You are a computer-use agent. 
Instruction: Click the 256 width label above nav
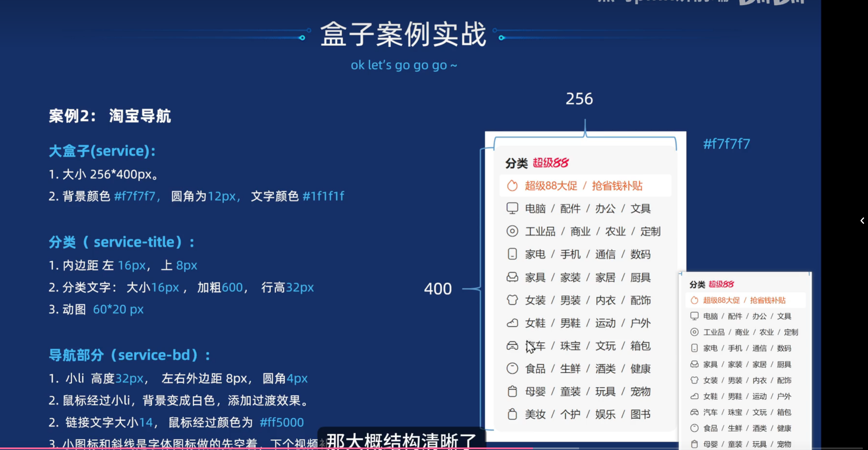pyautogui.click(x=579, y=99)
